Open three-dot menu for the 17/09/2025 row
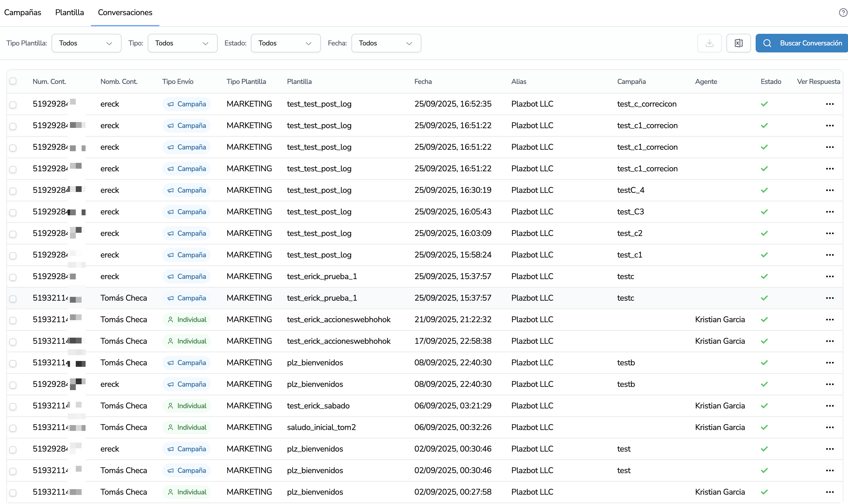 (x=830, y=341)
